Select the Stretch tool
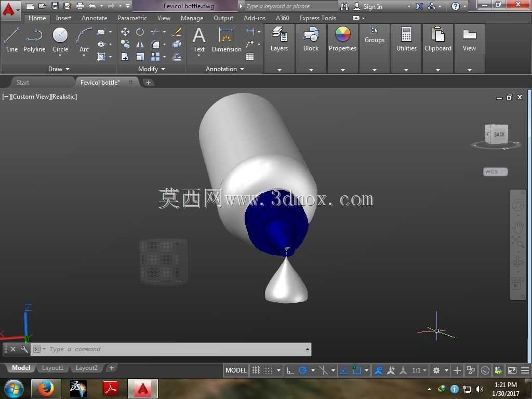This screenshot has height=399, width=532. click(125, 57)
